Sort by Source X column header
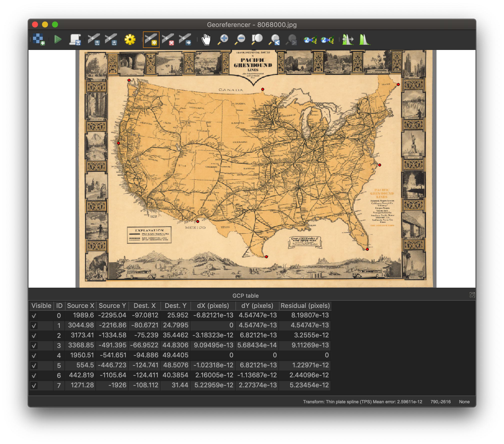 pyautogui.click(x=80, y=306)
